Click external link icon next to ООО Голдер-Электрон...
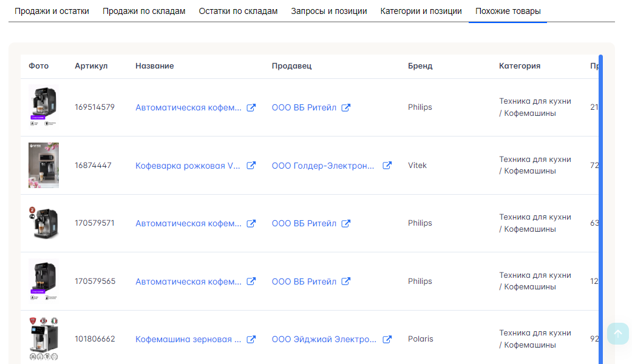 pos(387,166)
